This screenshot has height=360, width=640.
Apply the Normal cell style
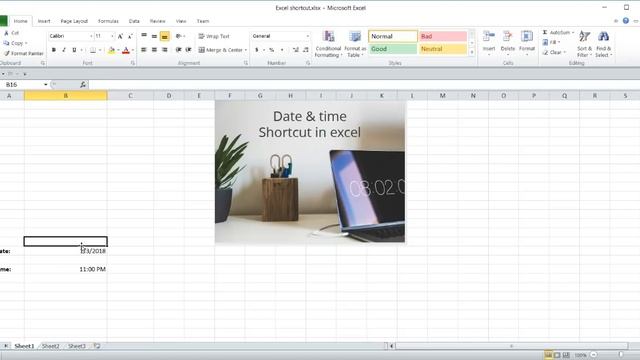coord(393,36)
